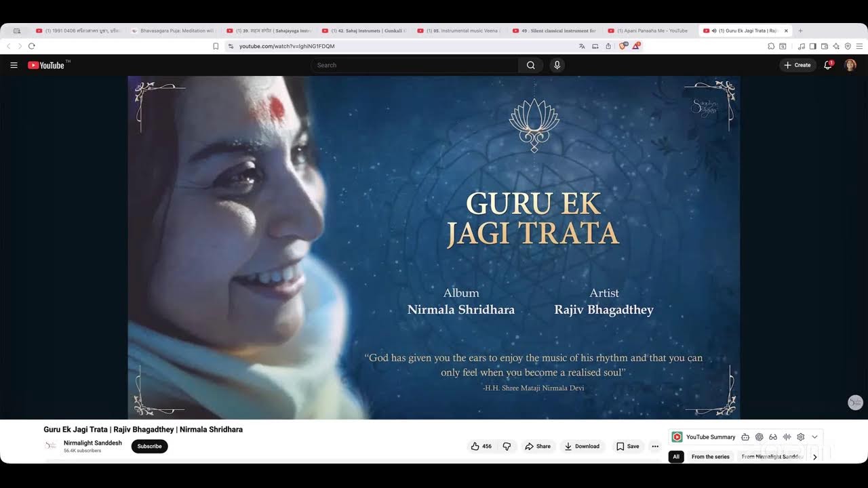
Task: Open the Brave VPN shield icon
Action: pos(848,46)
